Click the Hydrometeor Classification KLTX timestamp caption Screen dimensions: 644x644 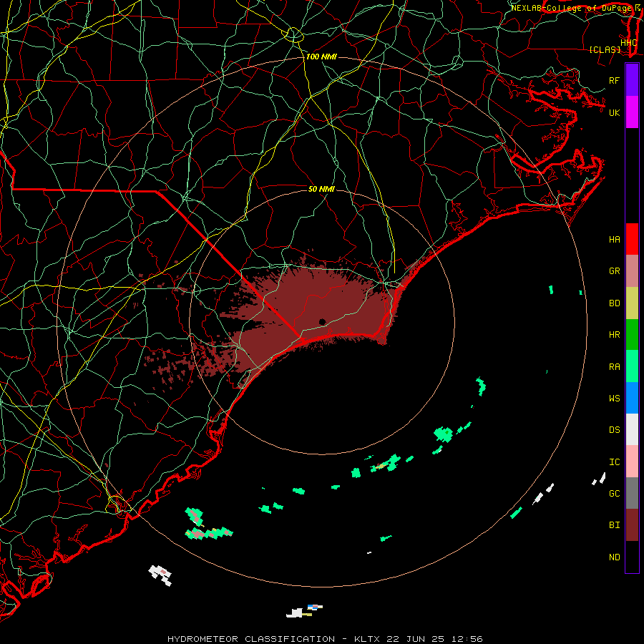tap(325, 639)
